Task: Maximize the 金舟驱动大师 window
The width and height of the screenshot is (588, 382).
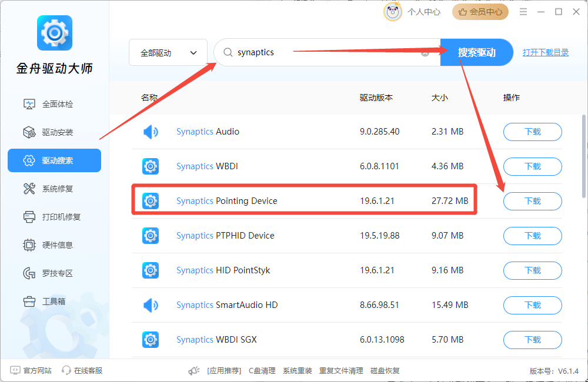Action: pos(559,12)
